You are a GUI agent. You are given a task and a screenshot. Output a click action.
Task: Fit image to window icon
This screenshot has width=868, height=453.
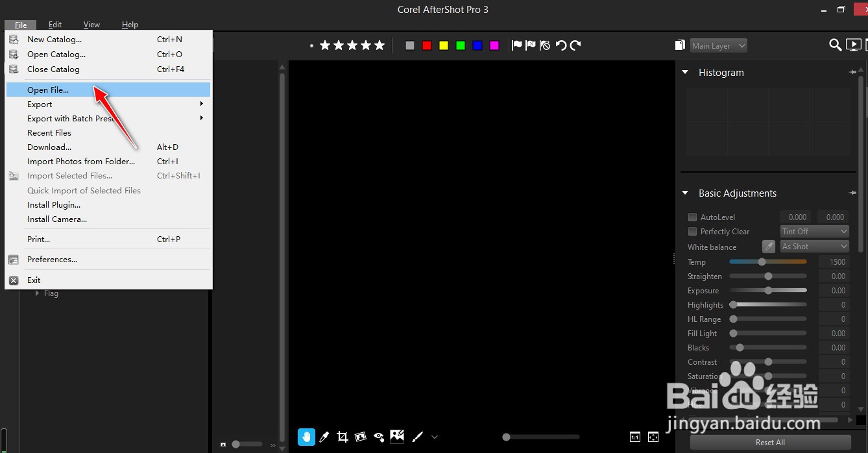click(x=653, y=437)
